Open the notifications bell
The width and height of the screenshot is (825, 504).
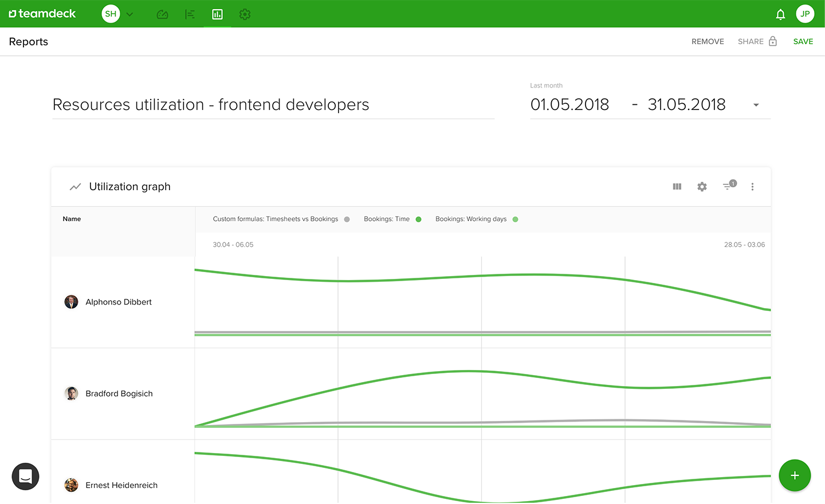coord(780,14)
